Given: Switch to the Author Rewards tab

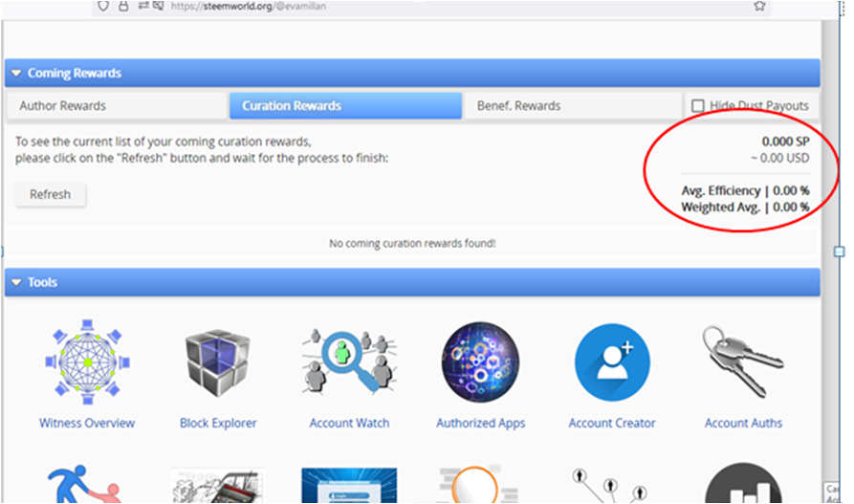Looking at the screenshot, I should pos(117,106).
